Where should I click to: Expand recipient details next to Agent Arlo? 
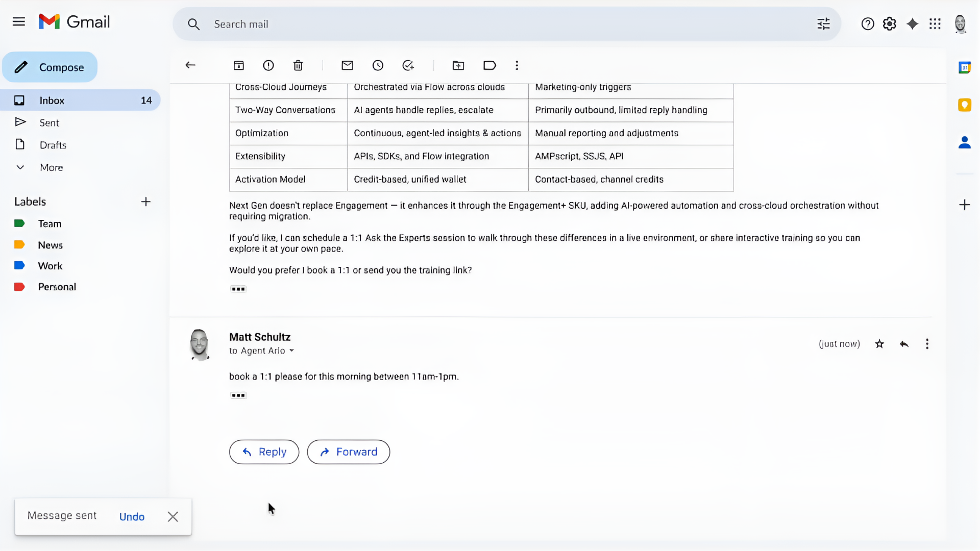[x=291, y=351]
